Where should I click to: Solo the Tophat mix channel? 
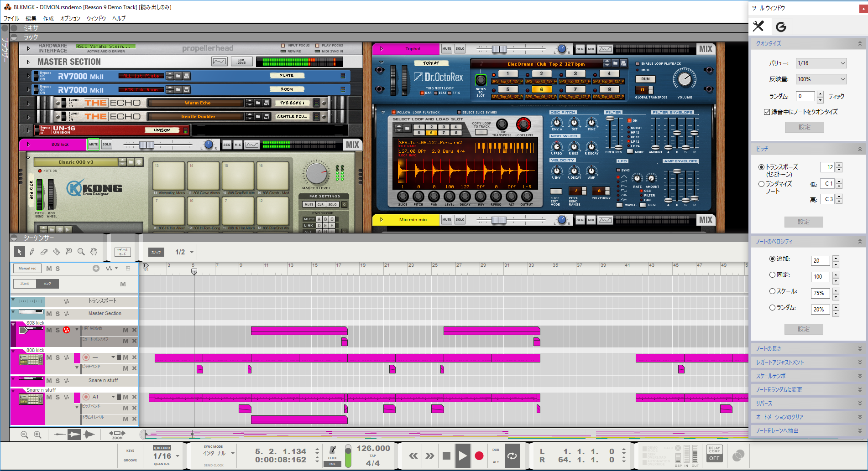[x=460, y=48]
